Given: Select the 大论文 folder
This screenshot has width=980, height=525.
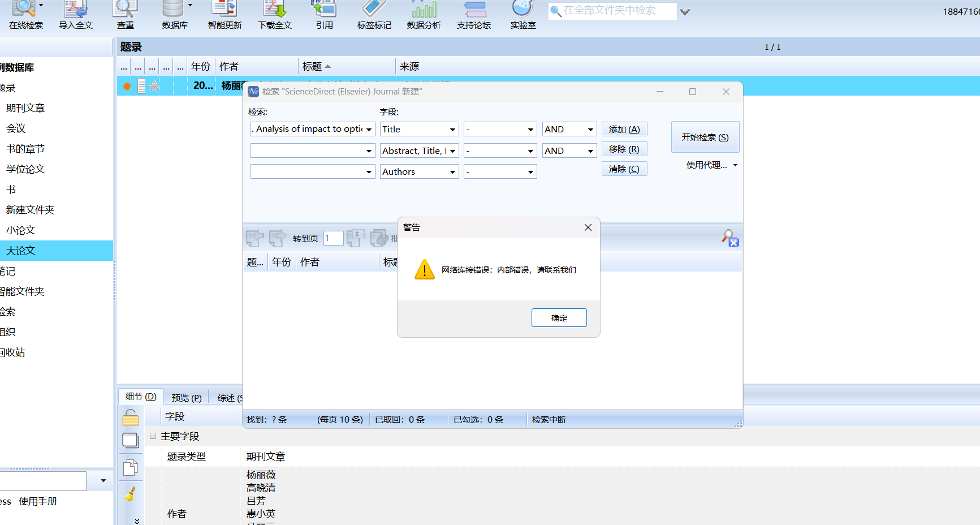Looking at the screenshot, I should point(21,251).
